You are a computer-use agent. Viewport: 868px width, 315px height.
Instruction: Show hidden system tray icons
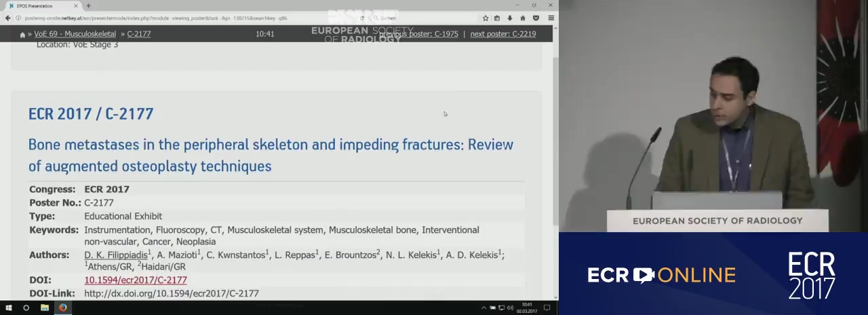click(x=484, y=308)
